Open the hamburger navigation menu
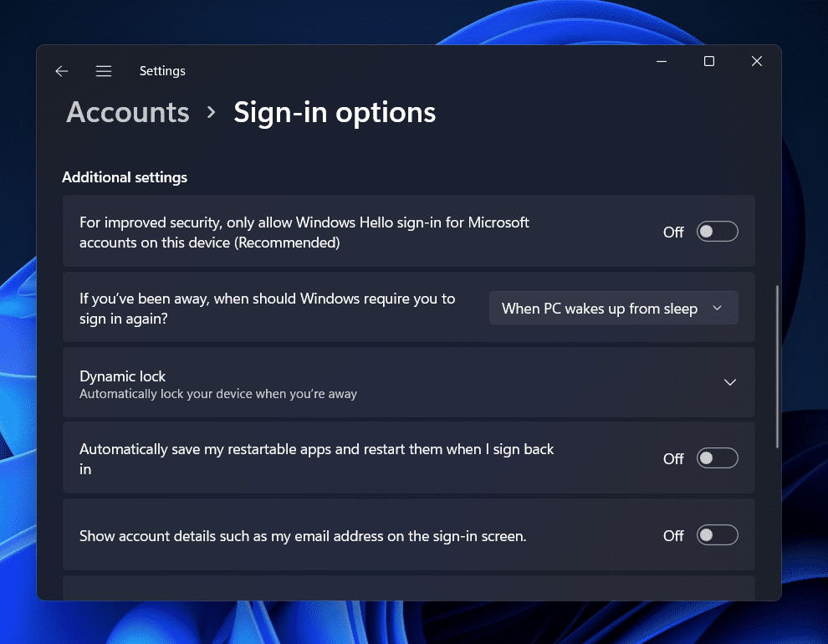Image resolution: width=828 pixels, height=644 pixels. tap(104, 71)
